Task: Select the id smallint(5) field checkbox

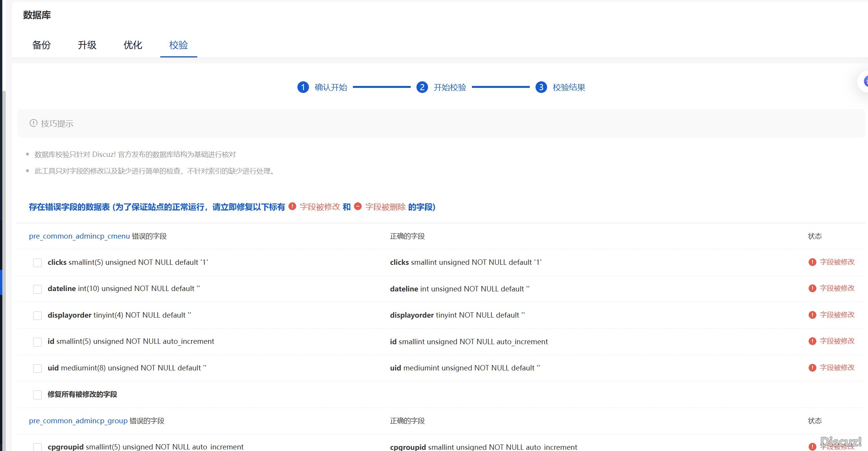Action: 37,342
